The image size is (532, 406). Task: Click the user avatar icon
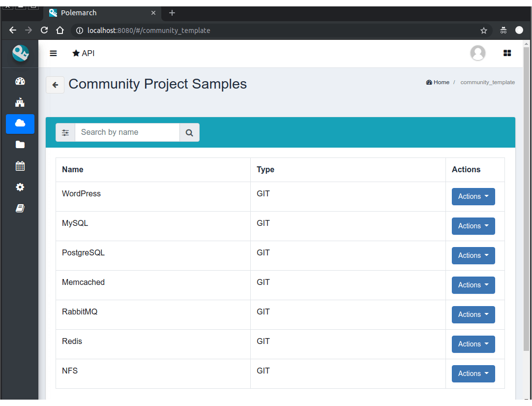pos(478,53)
